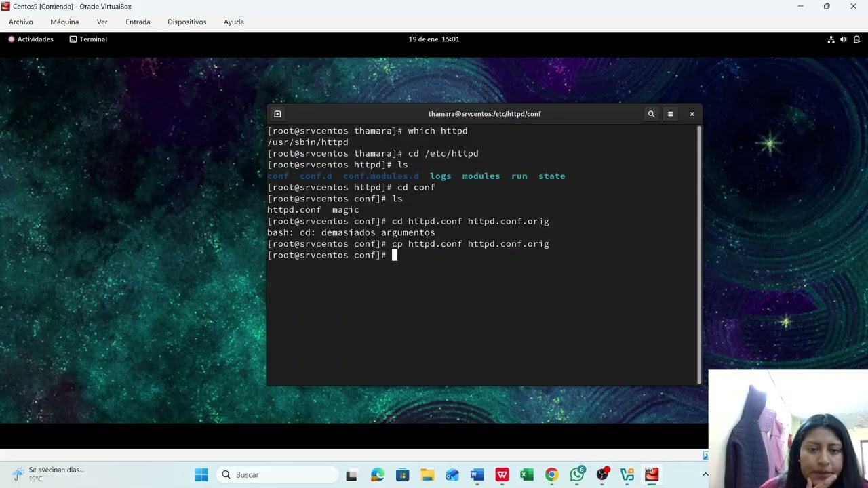
Task: Click the VirtualBox icon in the title bar
Action: (x=5, y=7)
